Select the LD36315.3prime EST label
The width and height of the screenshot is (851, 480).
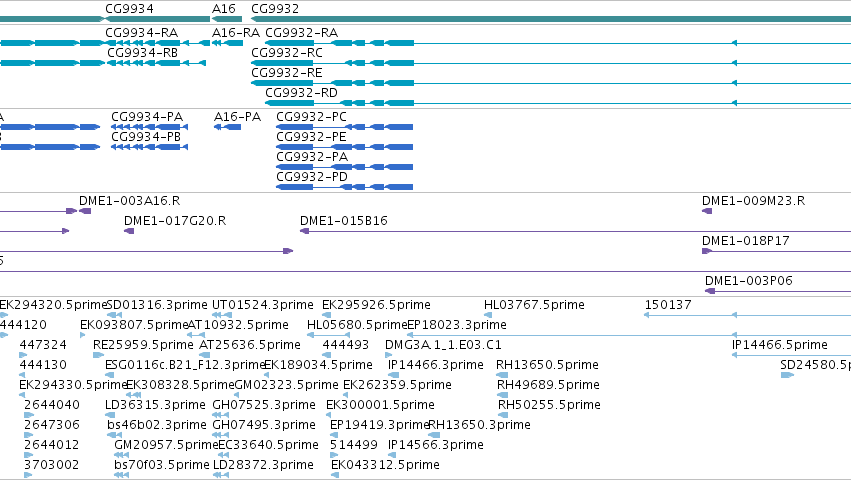[x=155, y=406]
